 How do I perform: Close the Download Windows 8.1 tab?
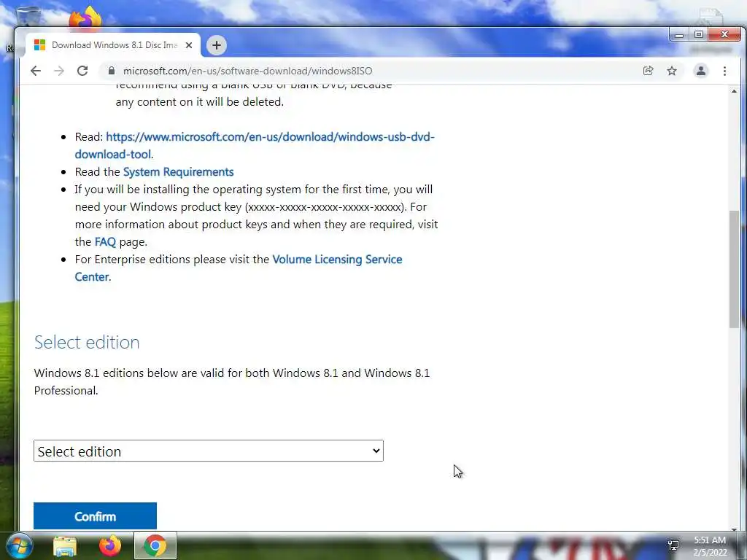(189, 45)
